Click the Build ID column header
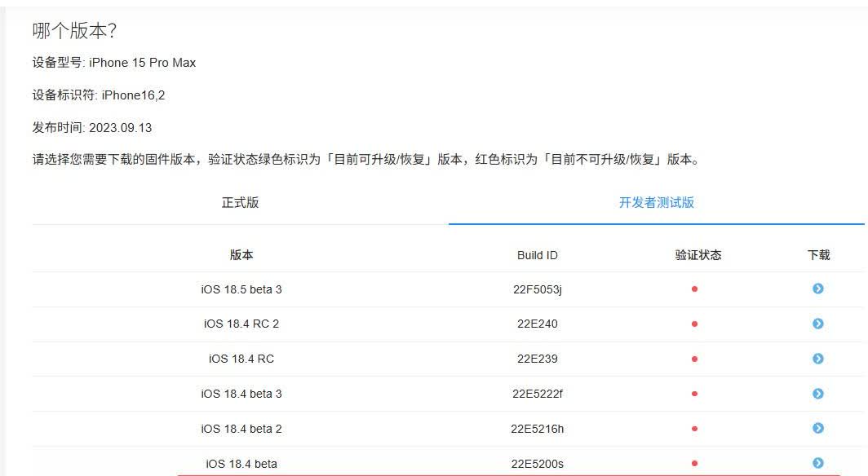 point(537,255)
